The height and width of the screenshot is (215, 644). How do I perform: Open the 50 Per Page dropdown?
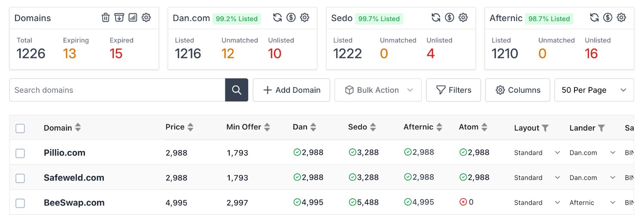(594, 90)
